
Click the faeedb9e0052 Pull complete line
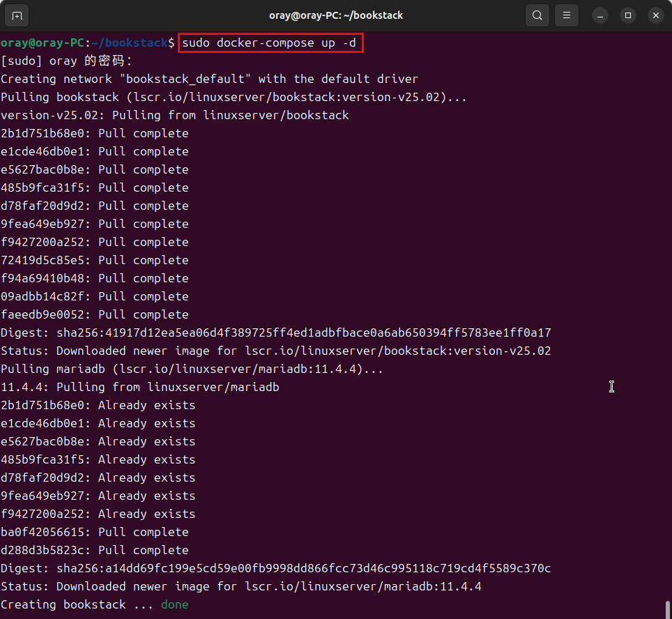point(94,314)
